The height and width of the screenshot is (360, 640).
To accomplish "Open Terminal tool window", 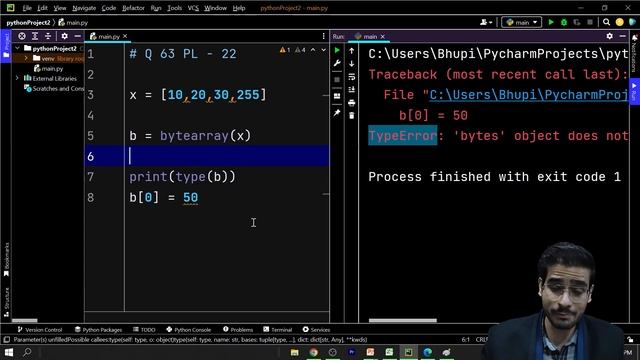I will [x=278, y=329].
